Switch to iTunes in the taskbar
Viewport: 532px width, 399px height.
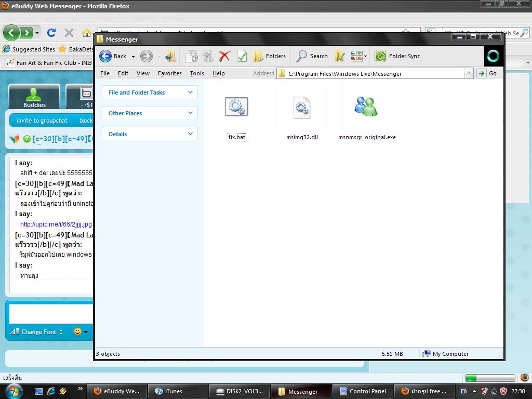178,391
